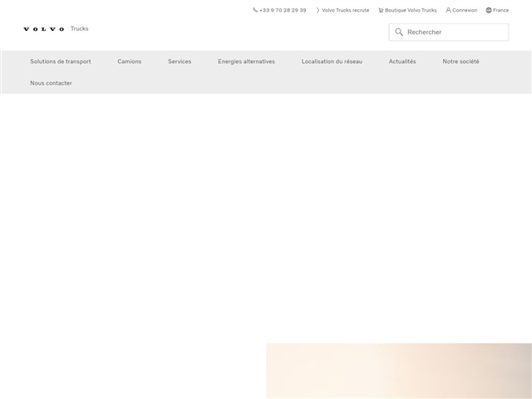Expand the Services menu
Screen dimensions: 532x399
tap(180, 62)
